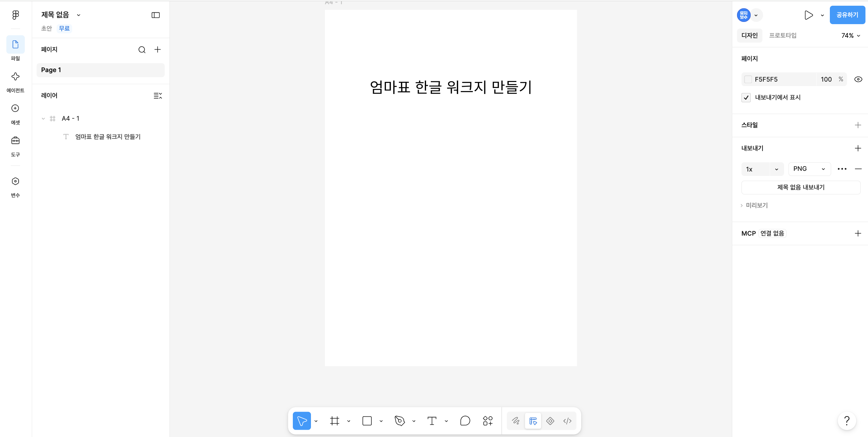Screen dimensions: 868x437
Task: Toggle the left sidebar panel layout icon
Action: (155, 15)
